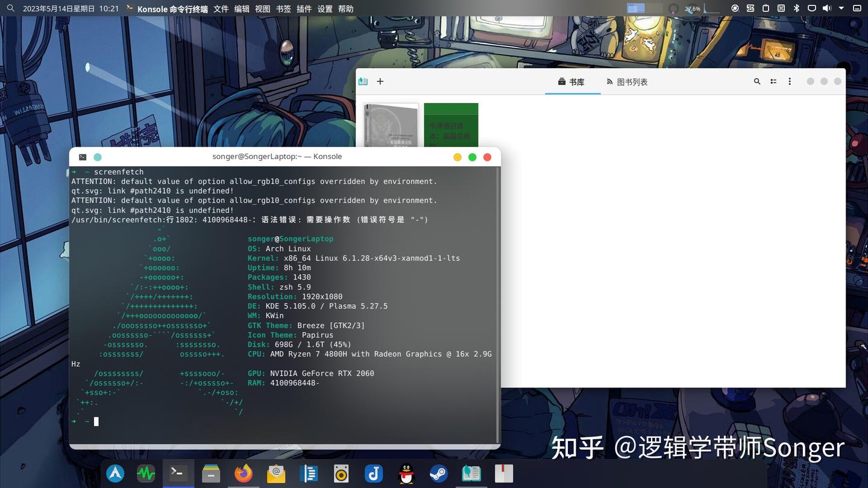Toggle Bluetooth from the system tray
Viewport: 868px width, 488px height.
click(x=797, y=8)
